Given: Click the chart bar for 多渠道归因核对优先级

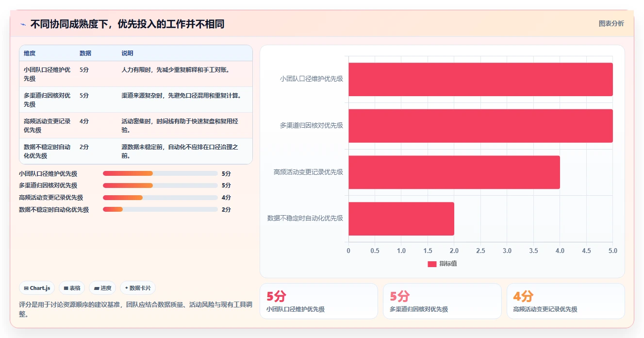Looking at the screenshot, I should (x=480, y=126).
